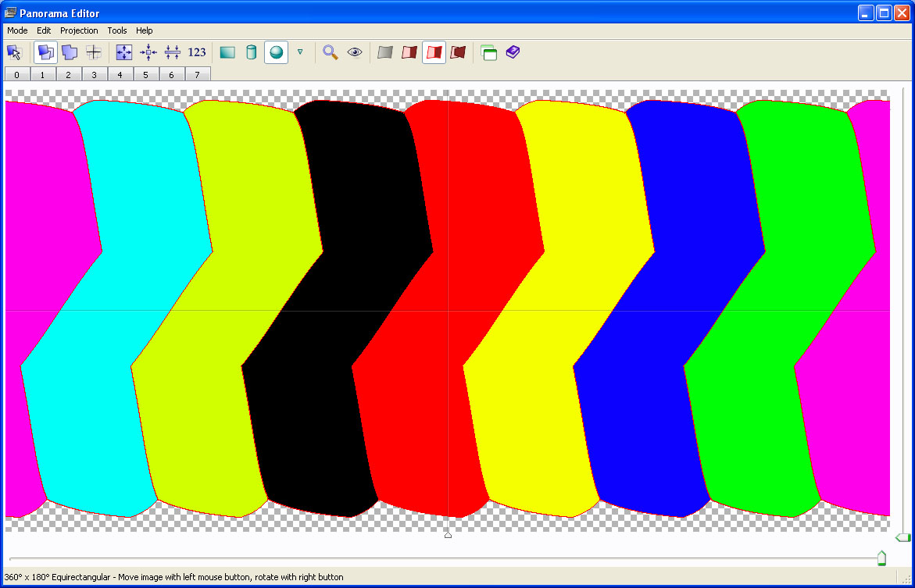Select the cylindrical projection button
915x588 pixels.
[x=251, y=52]
